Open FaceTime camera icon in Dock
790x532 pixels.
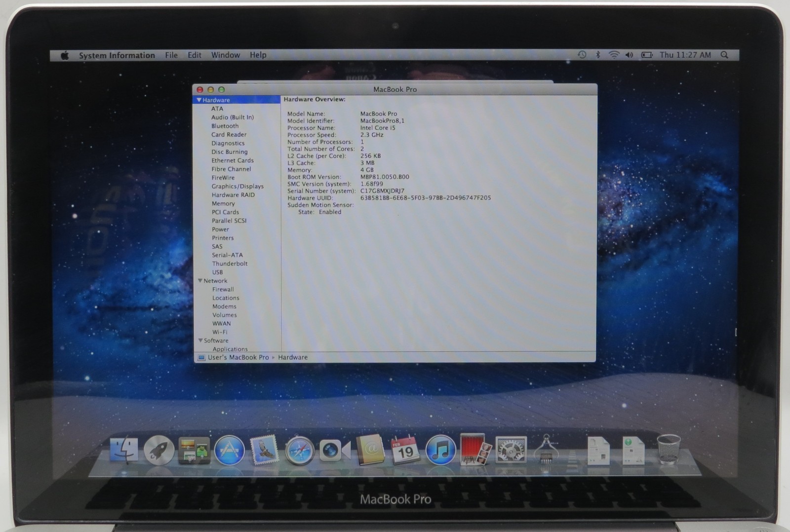[x=335, y=450]
